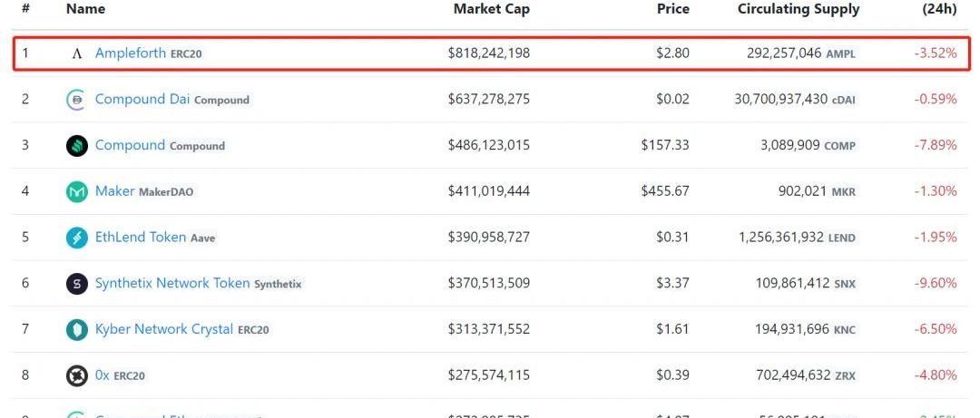This screenshot has height=418, width=980.
Task: Open the Kyber Network Crystal link
Action: [164, 330]
